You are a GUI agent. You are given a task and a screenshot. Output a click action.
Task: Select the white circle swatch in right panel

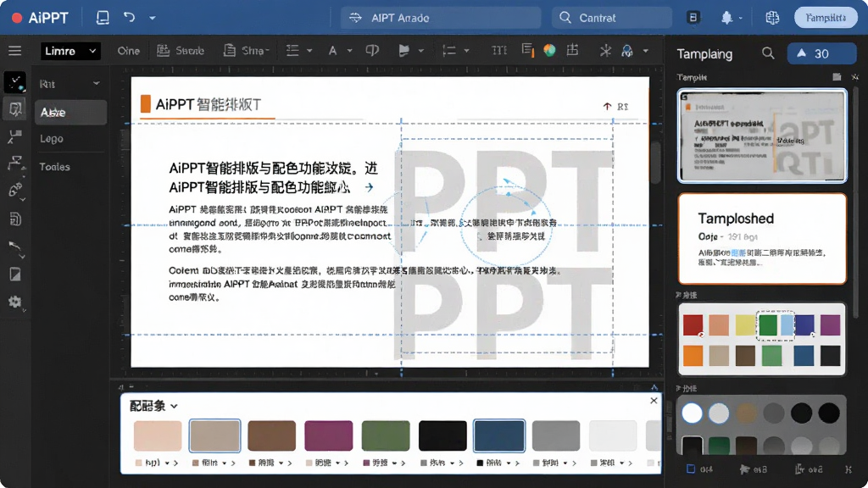click(692, 413)
